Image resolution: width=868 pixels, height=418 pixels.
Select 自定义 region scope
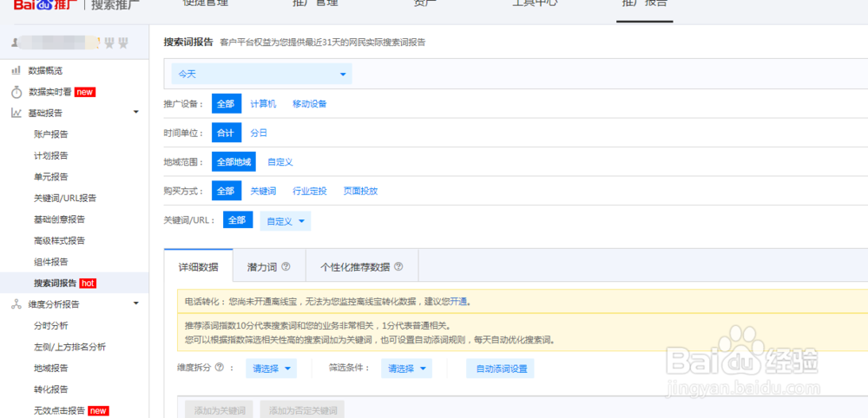tap(280, 162)
